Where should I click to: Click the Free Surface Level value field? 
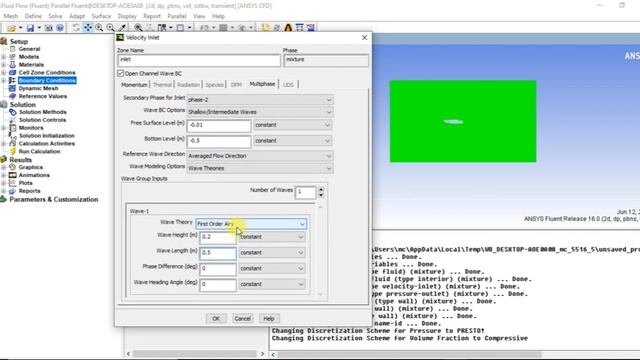tap(219, 126)
